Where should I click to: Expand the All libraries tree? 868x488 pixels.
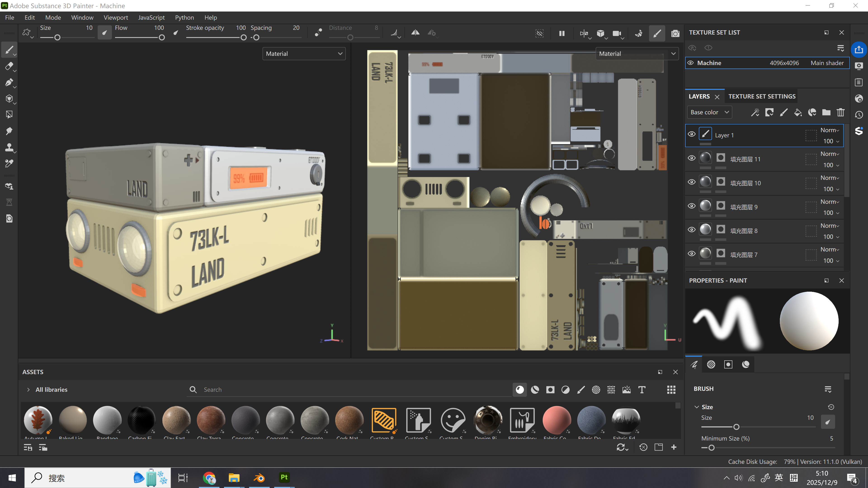pos(28,390)
